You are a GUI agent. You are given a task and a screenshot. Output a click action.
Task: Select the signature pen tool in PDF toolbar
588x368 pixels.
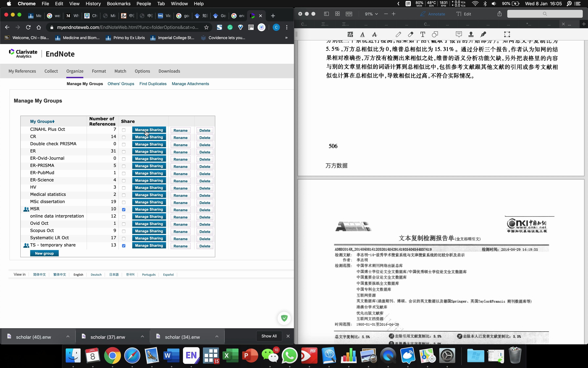(x=483, y=34)
